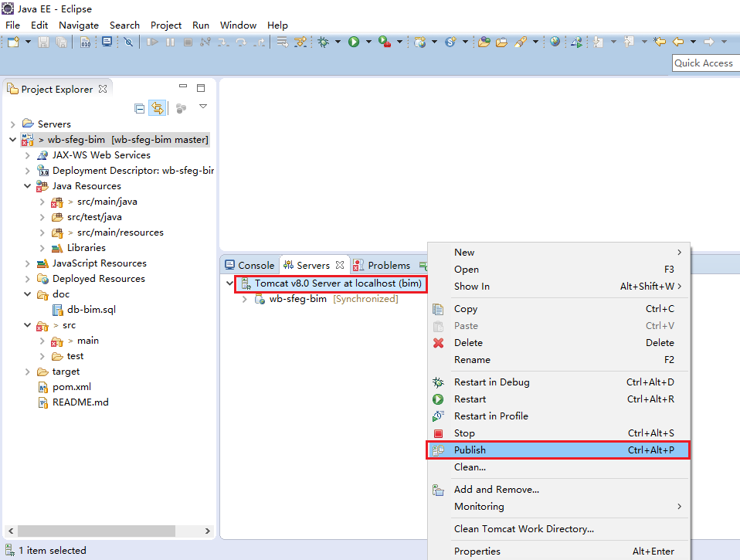Viewport: 740px width, 560px height.
Task: Click the yellow Back arrow toolbar icon
Action: [x=678, y=42]
